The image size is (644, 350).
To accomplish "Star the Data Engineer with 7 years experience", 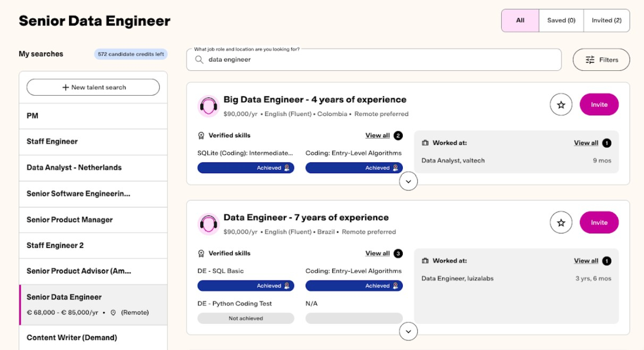I will click(x=561, y=222).
